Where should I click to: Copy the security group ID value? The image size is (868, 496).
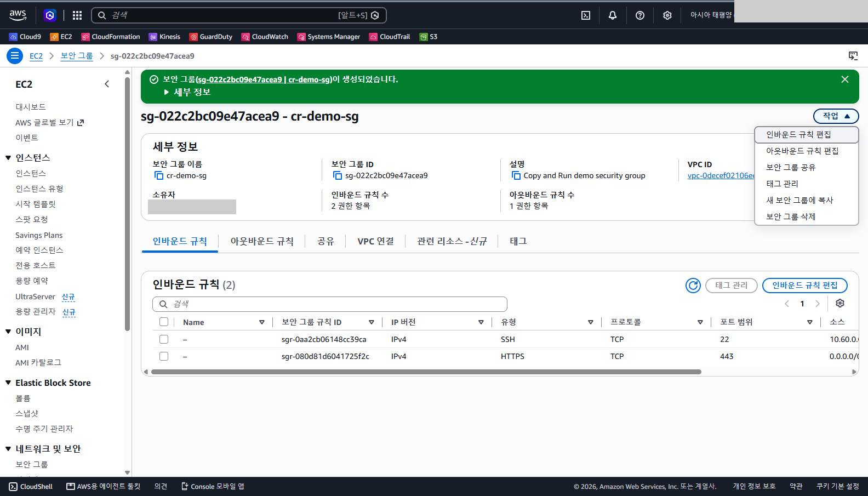click(x=338, y=175)
